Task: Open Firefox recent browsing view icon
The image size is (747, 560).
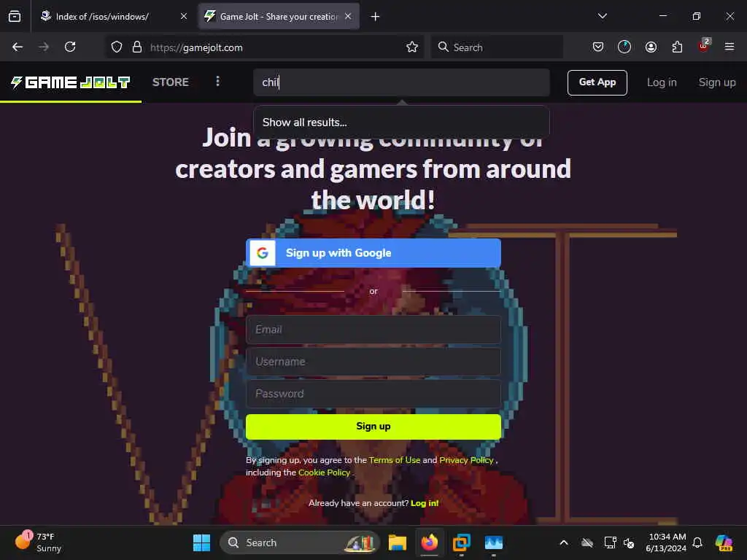Action: pos(15,17)
